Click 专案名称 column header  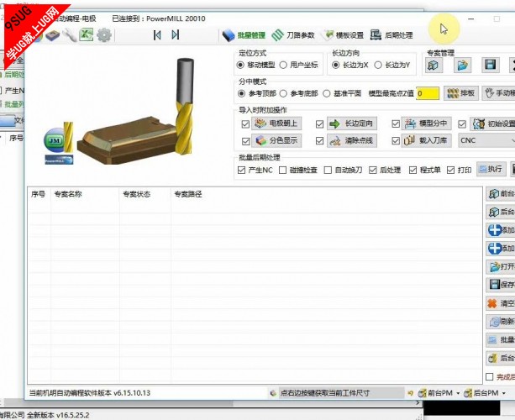(x=85, y=194)
